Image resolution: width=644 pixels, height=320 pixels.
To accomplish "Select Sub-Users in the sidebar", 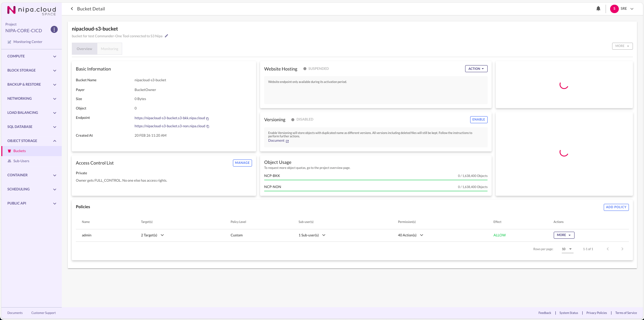I will (21, 161).
